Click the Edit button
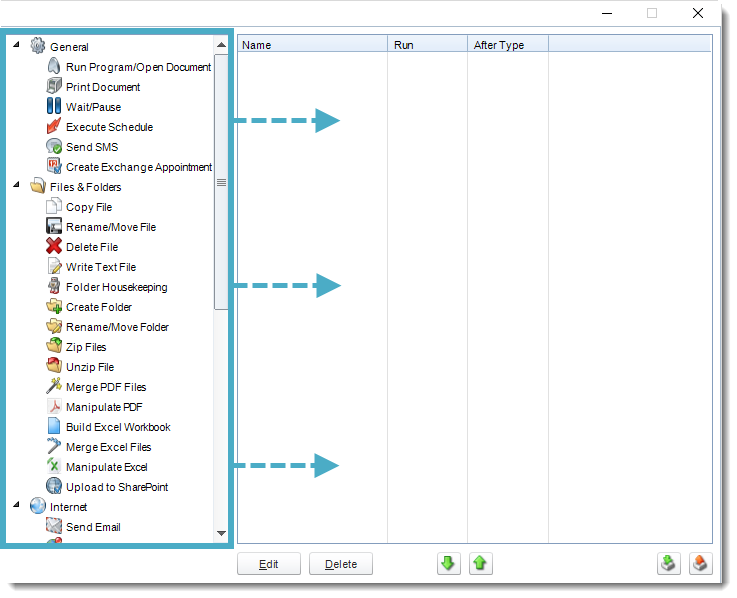The width and height of the screenshot is (737, 598). (269, 564)
